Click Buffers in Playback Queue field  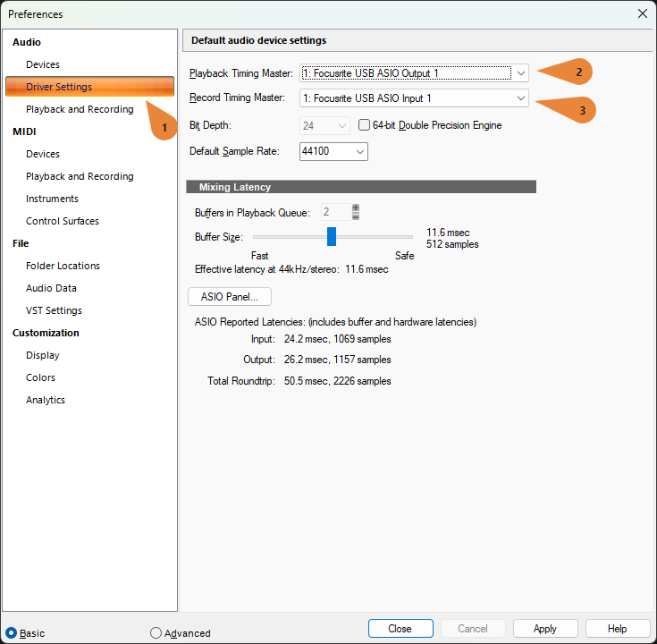pos(335,212)
